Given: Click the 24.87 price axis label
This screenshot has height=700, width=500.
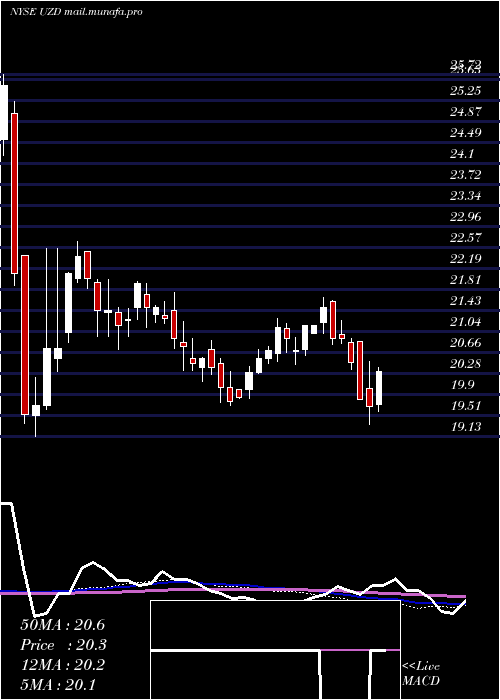Looking at the screenshot, I should (x=466, y=112).
